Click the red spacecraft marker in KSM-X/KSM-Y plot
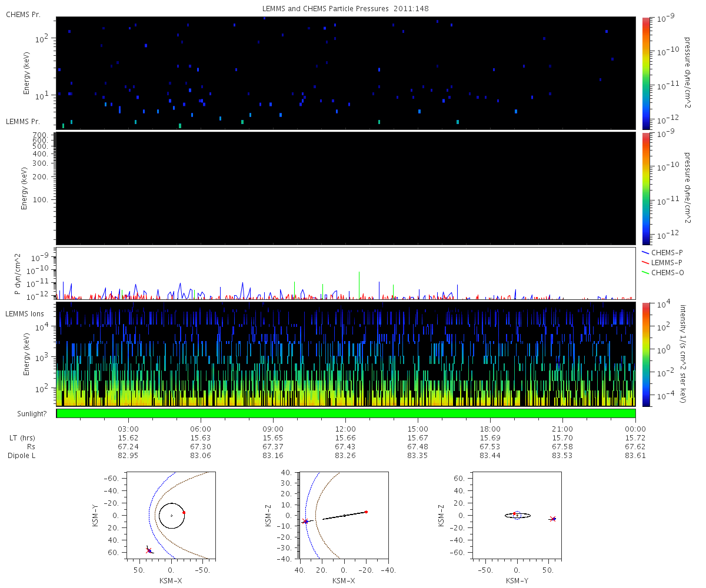 point(149,551)
